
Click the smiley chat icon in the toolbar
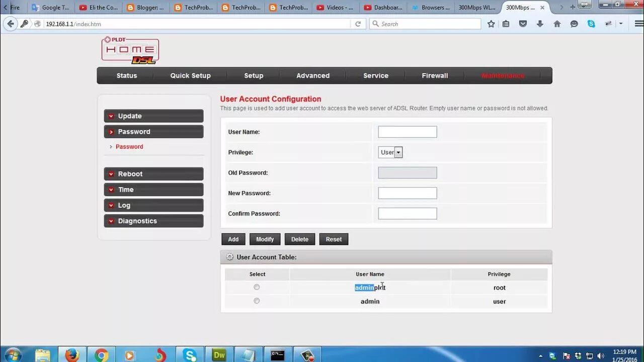coord(574,24)
